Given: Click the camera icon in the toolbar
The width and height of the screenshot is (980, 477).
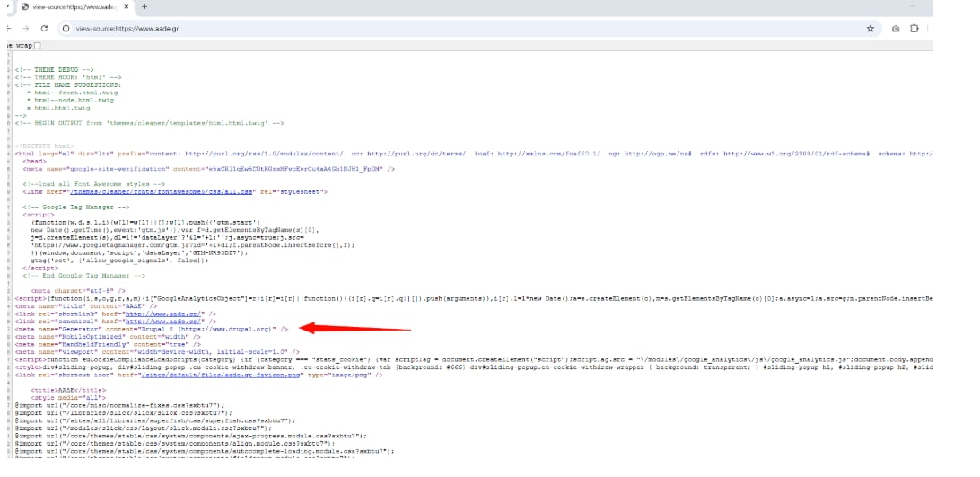Looking at the screenshot, I should tap(896, 28).
